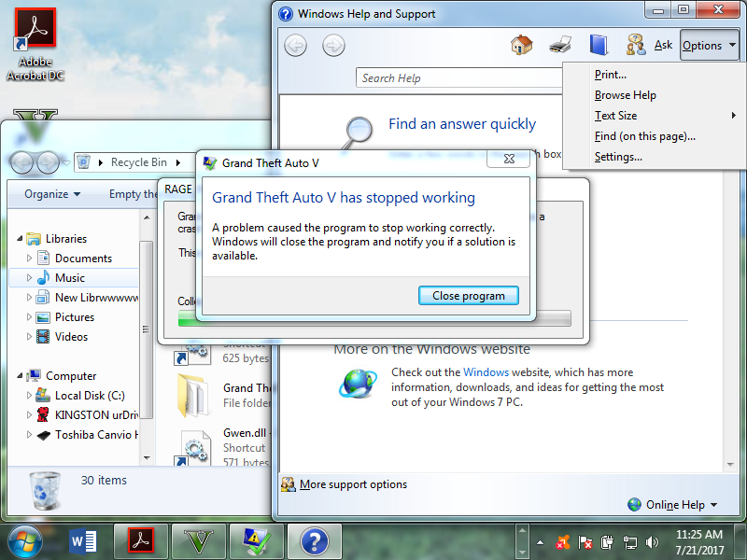
Task: Select the Grand Theft Auto folder icon
Action: [192, 395]
